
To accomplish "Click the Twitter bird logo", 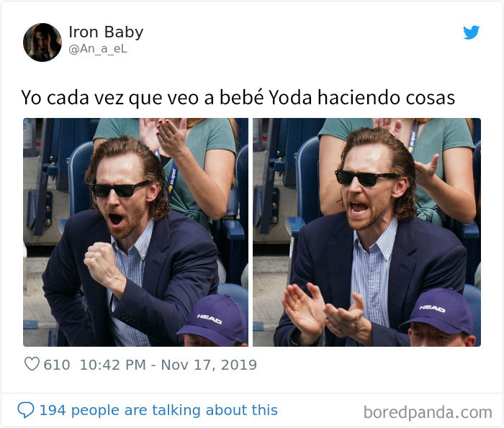I will tap(471, 32).
